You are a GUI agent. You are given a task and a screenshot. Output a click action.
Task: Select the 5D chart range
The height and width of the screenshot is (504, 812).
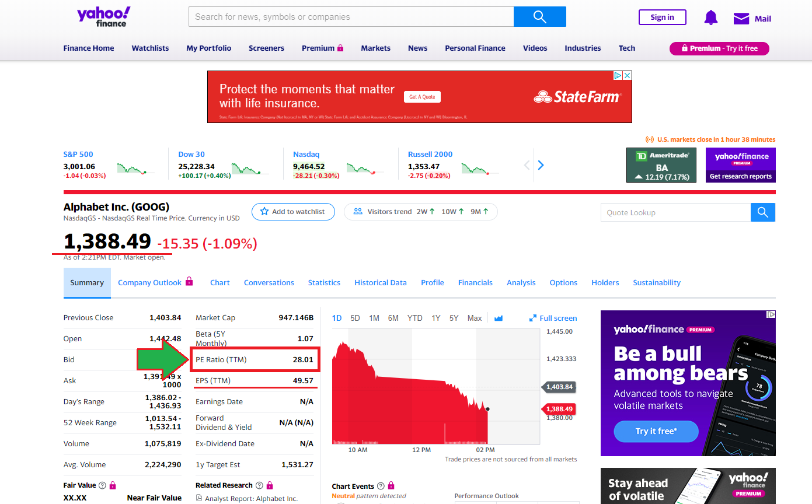355,318
